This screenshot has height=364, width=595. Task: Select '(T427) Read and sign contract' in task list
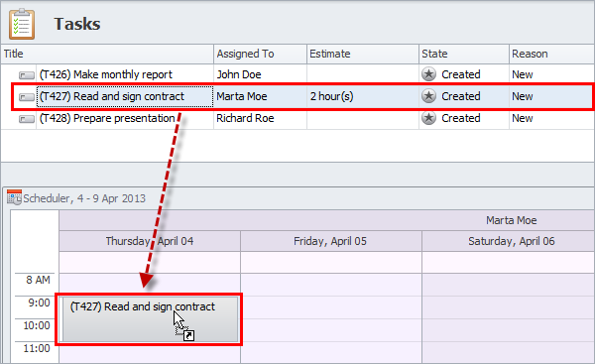pos(112,97)
